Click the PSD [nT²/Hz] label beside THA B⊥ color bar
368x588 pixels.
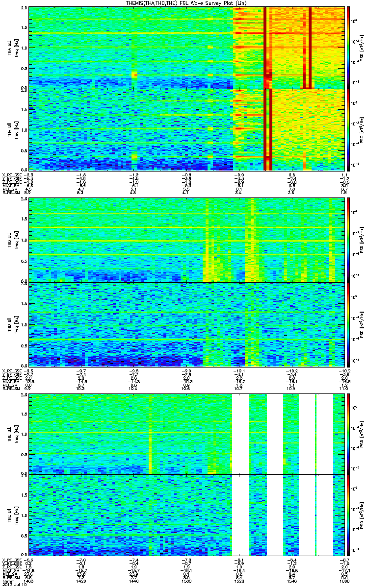coord(362,48)
